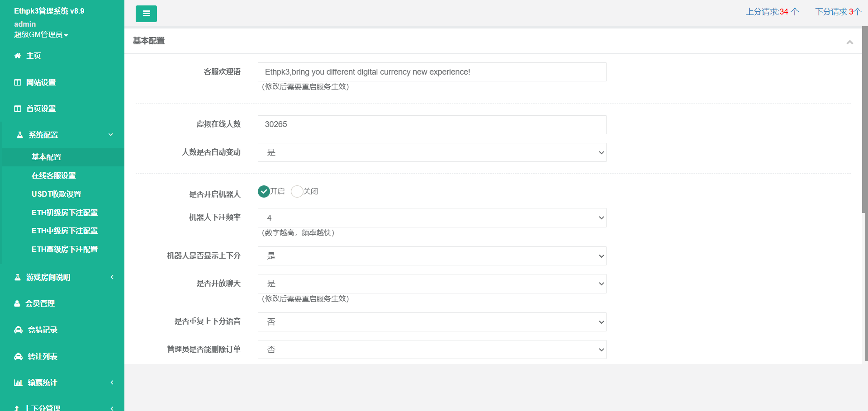Click the 虚拟在线人数 input field
Image resolution: width=868 pixels, height=411 pixels.
(x=432, y=125)
